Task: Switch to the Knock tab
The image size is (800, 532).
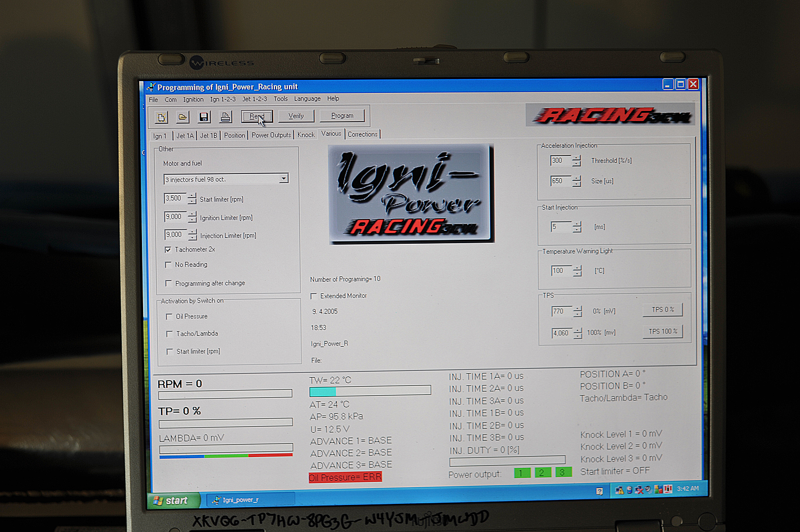Action: [306, 135]
